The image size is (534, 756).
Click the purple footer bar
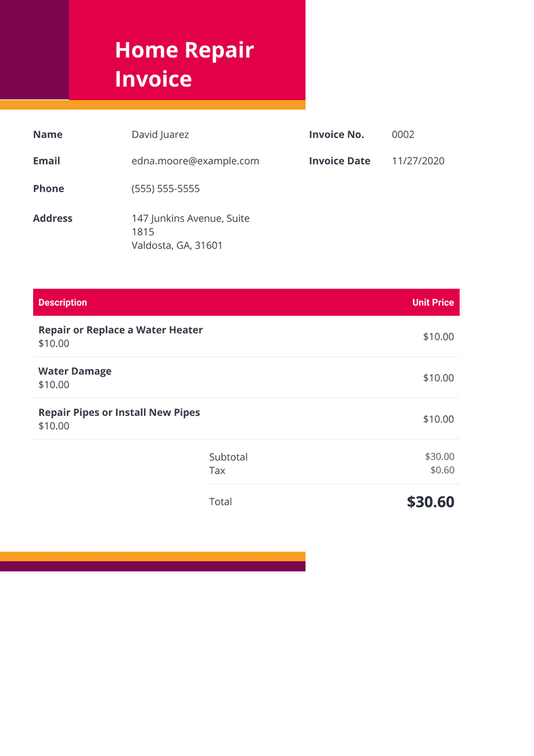point(153,567)
